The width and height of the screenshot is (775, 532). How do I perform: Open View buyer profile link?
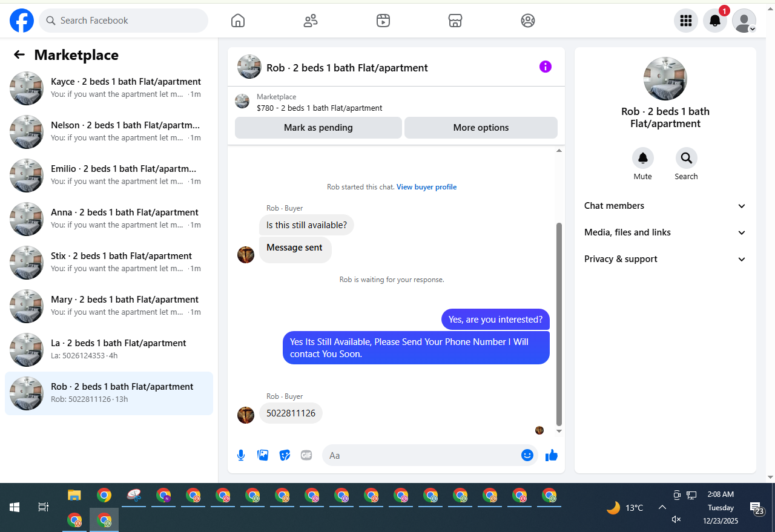coord(426,187)
